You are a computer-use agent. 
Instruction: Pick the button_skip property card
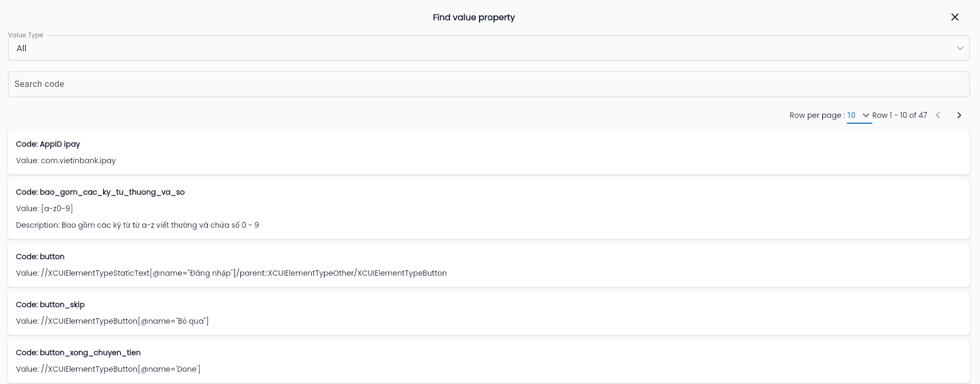point(489,313)
